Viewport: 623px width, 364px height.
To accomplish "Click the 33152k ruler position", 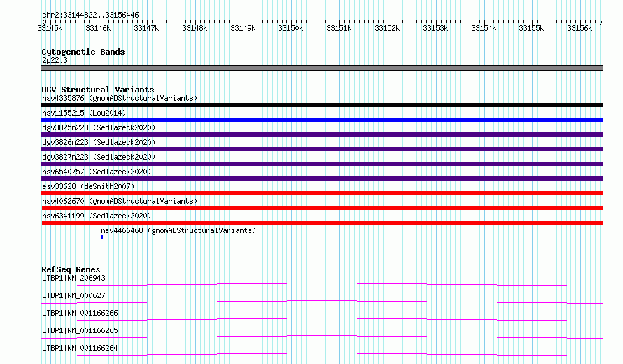I will pos(387,28).
